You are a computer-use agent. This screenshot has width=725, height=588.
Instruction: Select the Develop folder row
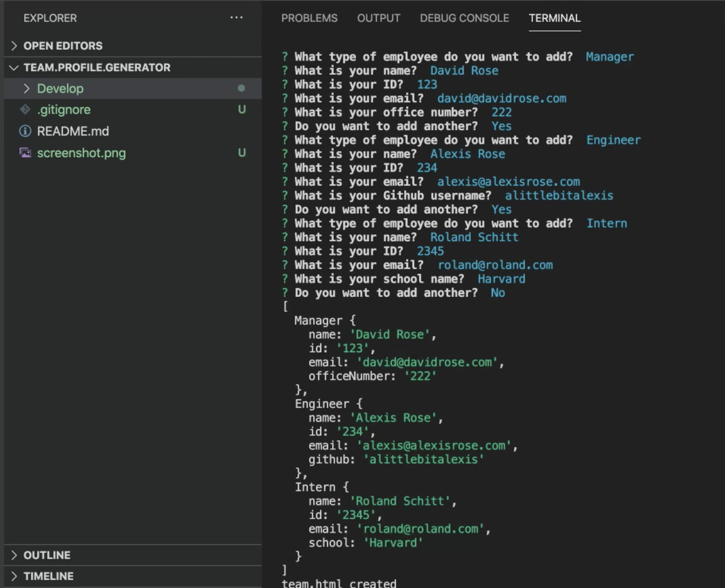pyautogui.click(x=133, y=88)
